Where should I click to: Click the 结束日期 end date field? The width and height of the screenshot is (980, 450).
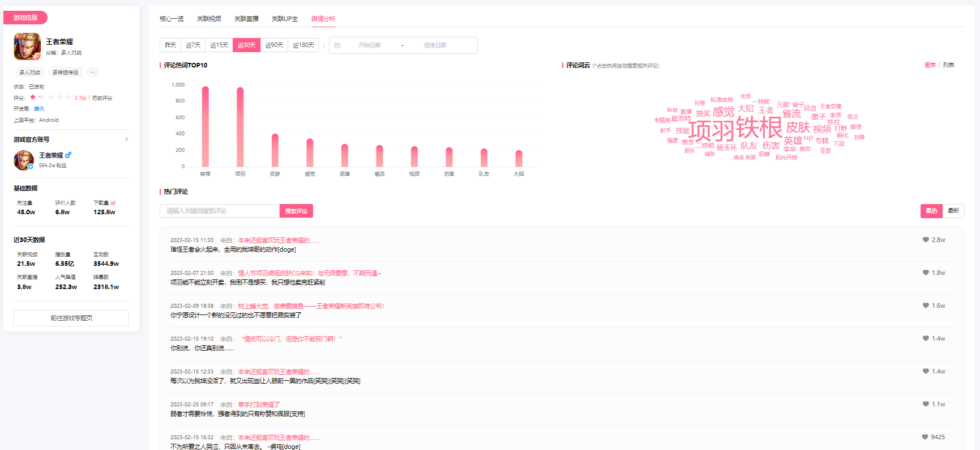coord(435,45)
